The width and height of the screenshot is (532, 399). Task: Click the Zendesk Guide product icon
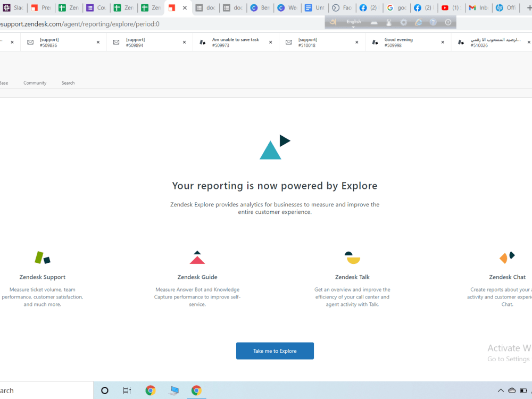click(x=197, y=257)
